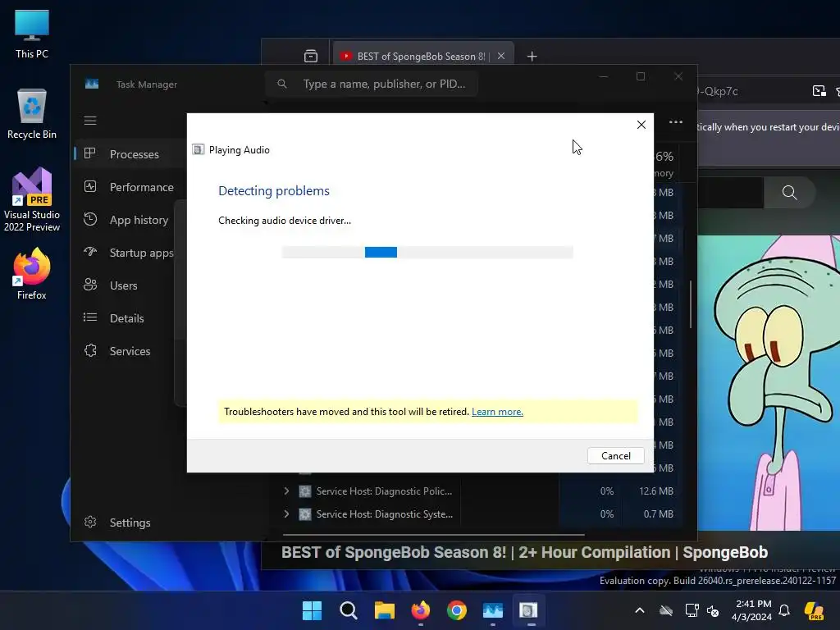Open Task Manager Settings
The width and height of the screenshot is (840, 630).
[x=129, y=523]
